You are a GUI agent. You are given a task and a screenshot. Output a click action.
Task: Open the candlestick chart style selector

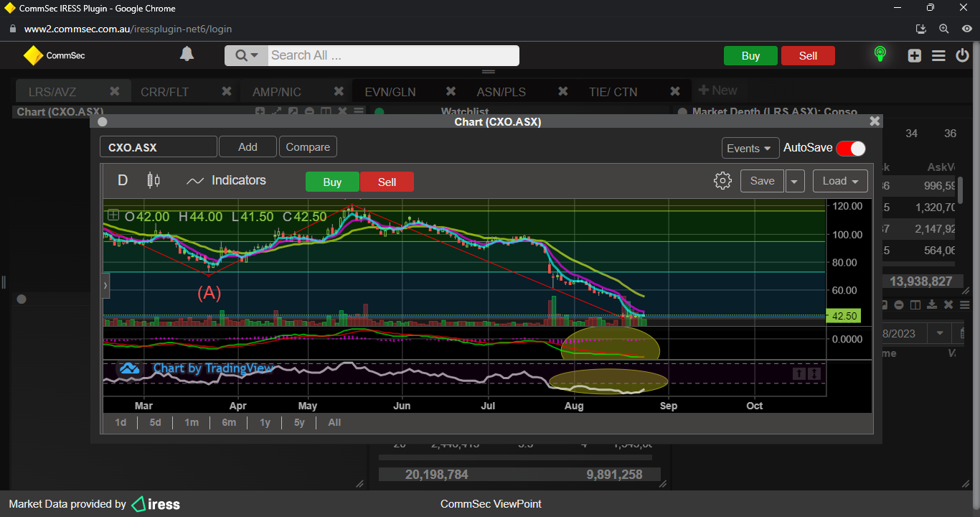pos(154,180)
